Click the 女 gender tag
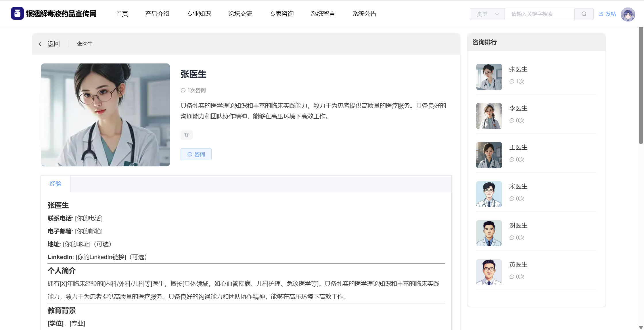 click(186, 135)
